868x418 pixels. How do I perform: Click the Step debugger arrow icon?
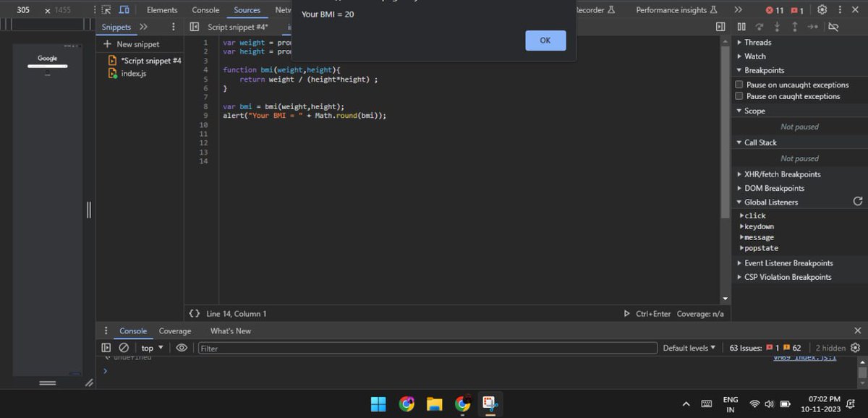click(812, 27)
